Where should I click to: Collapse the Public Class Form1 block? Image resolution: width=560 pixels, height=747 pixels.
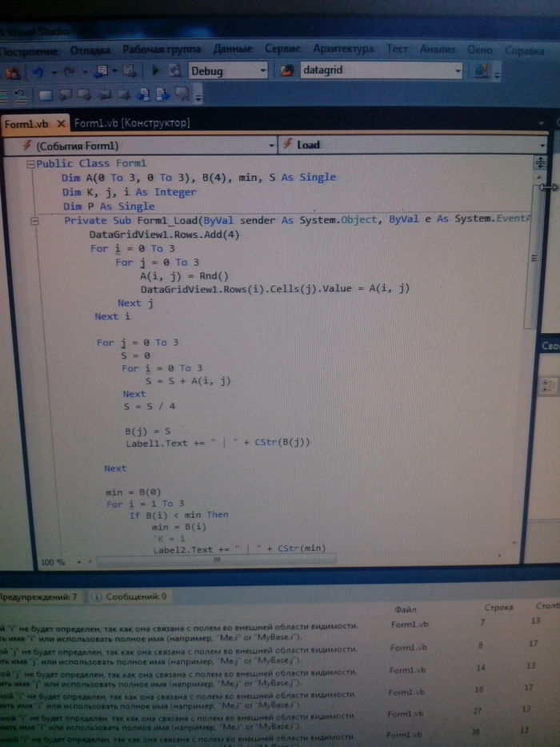(x=30, y=164)
